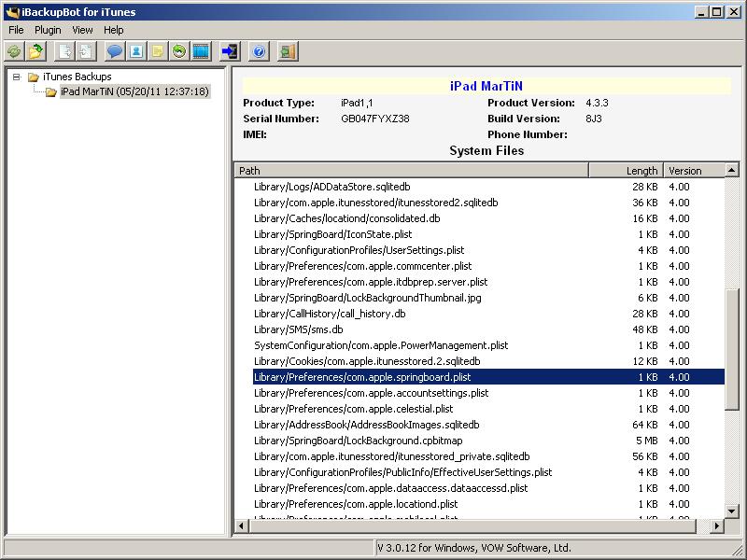Screen dimensions: 747x560
Task: Sort by the Version column header
Action: pyautogui.click(x=694, y=171)
